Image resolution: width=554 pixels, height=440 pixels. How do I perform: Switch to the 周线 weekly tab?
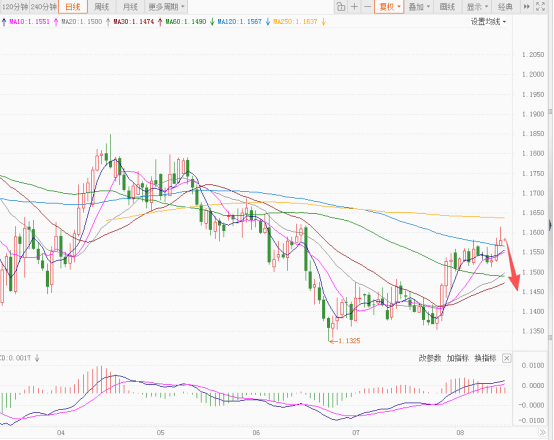click(x=101, y=7)
